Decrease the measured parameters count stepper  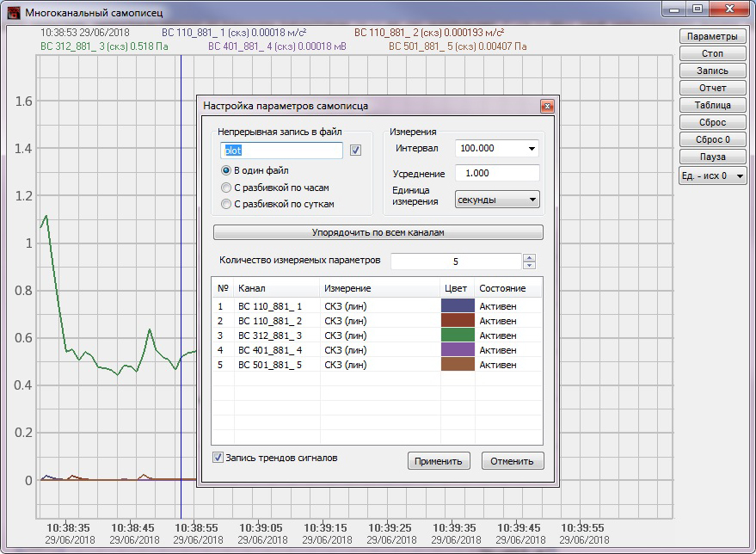point(529,265)
